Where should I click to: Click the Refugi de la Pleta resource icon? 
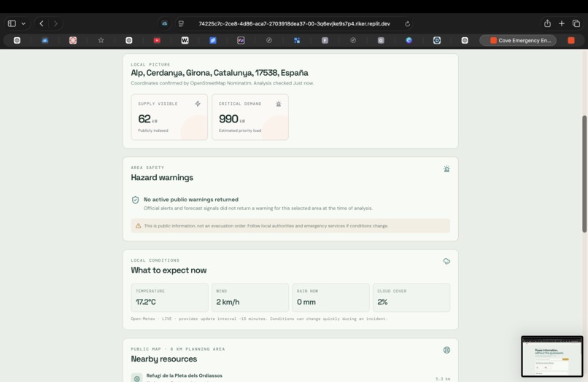tap(136, 378)
